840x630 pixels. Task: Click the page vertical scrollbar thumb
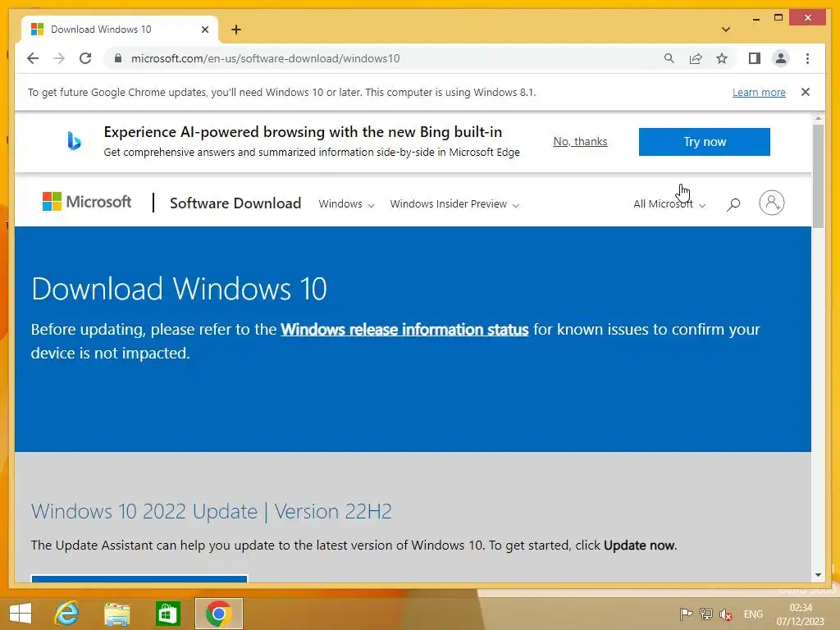tap(818, 176)
